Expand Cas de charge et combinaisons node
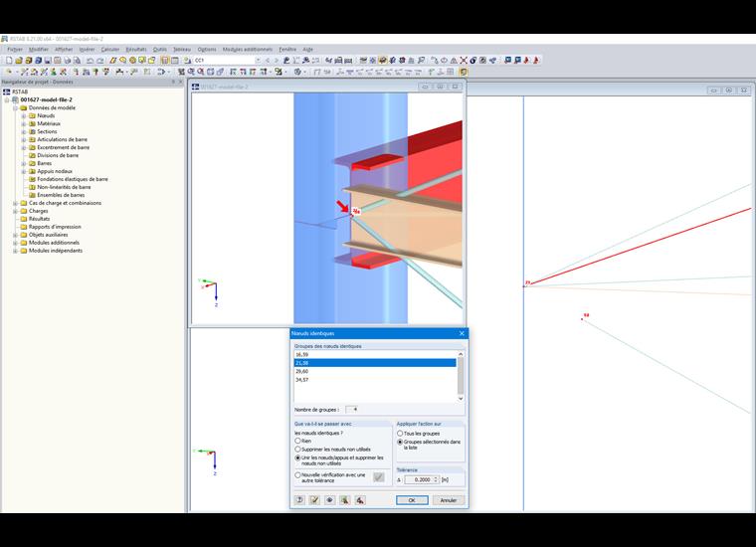756x547 pixels. (16, 203)
